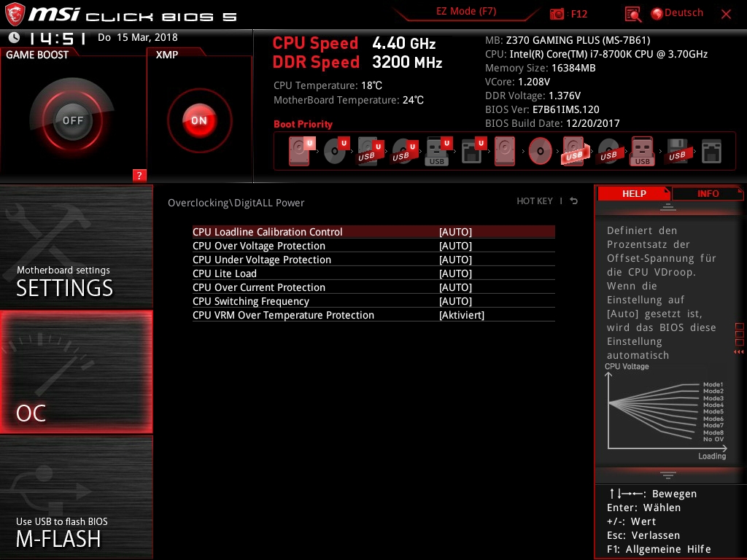Select the first UEFI hard disk boot device
The image size is (747, 560).
pos(301,151)
